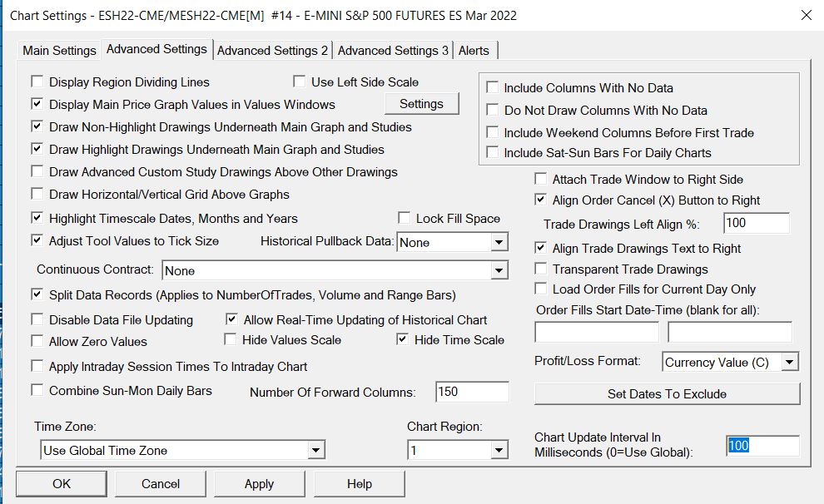Toggle Use Left Side Scale checkbox
This screenshot has width=824, height=504.
(300, 82)
